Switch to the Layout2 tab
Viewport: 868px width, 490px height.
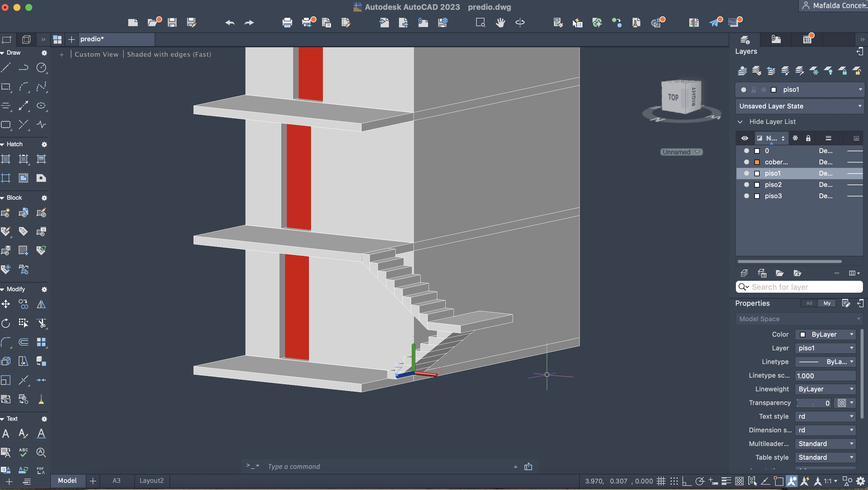coord(151,480)
